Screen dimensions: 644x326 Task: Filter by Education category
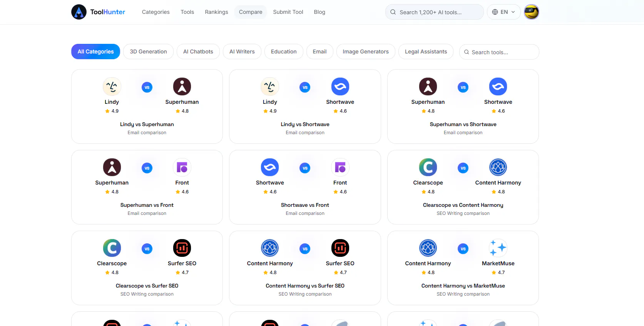284,52
